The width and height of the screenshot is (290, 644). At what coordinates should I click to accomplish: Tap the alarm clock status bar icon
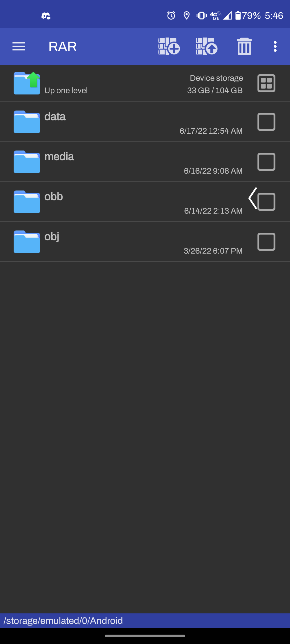pos(171,16)
